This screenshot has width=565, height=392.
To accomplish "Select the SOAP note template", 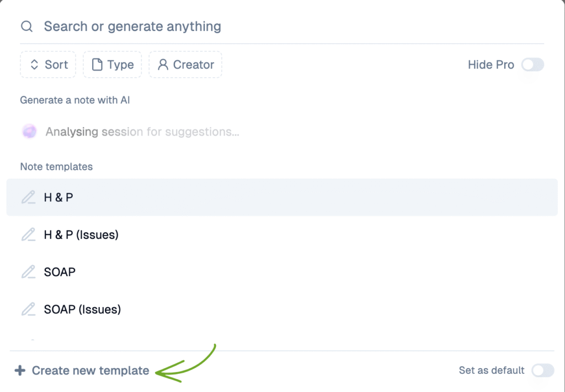I will pyautogui.click(x=60, y=272).
